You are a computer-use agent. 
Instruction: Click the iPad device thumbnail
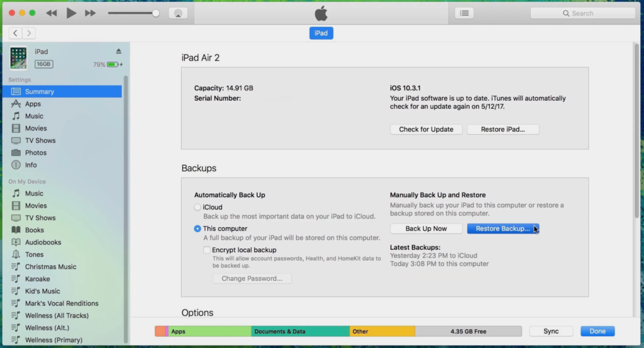tap(18, 58)
